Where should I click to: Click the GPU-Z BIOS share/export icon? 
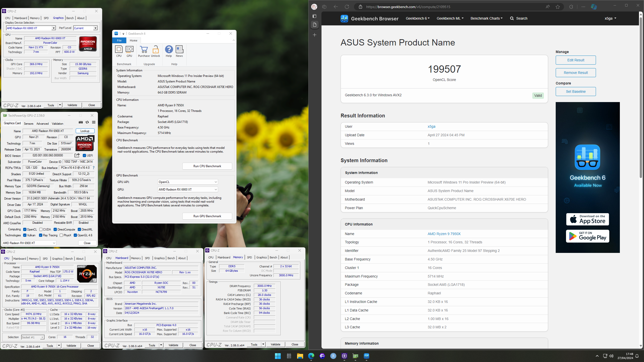pos(77,155)
